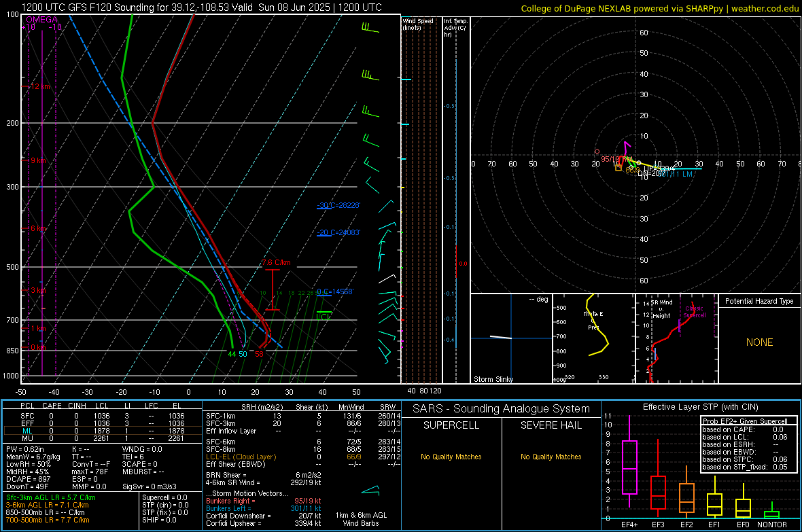This screenshot has height=532, width=802.
Task: Select the Inf. Temp. Adv. header
Action: (x=455, y=28)
